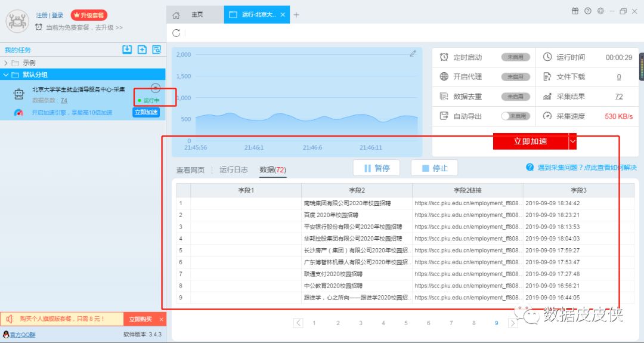Screen dimensions: 644x343
Task: Open the 运行日志 tab
Action: (x=234, y=169)
